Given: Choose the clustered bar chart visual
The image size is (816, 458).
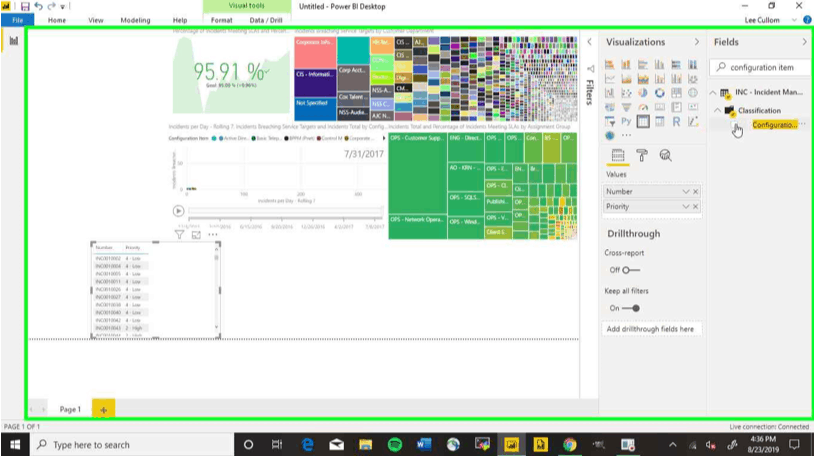Looking at the screenshot, I should click(643, 65).
